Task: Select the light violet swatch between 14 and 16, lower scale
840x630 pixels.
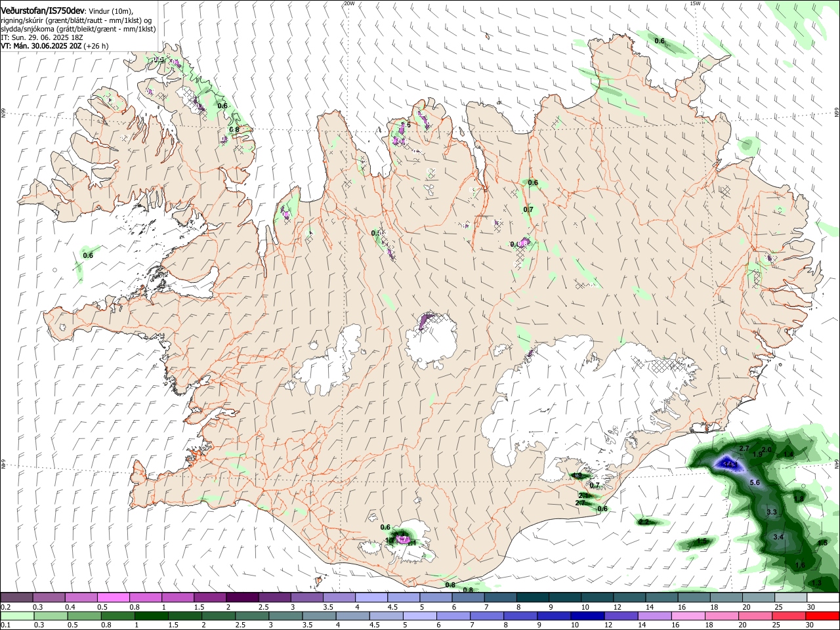Action: click(655, 616)
